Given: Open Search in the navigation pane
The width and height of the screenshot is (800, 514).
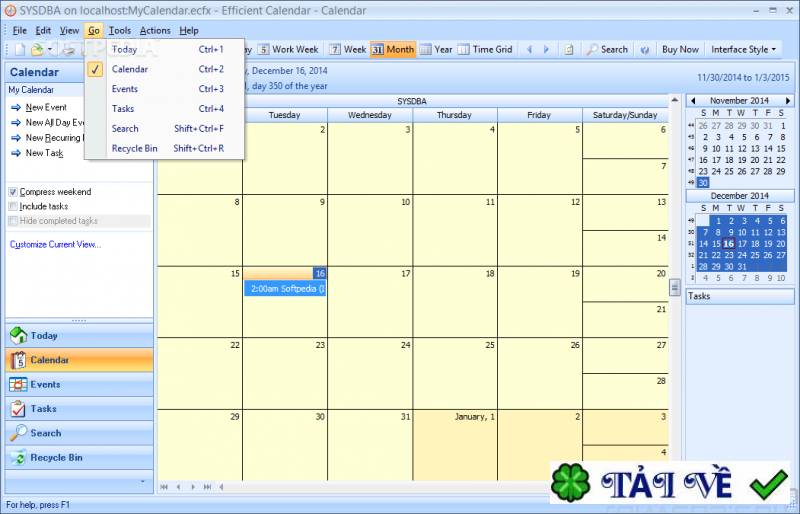Looking at the screenshot, I should (79, 433).
